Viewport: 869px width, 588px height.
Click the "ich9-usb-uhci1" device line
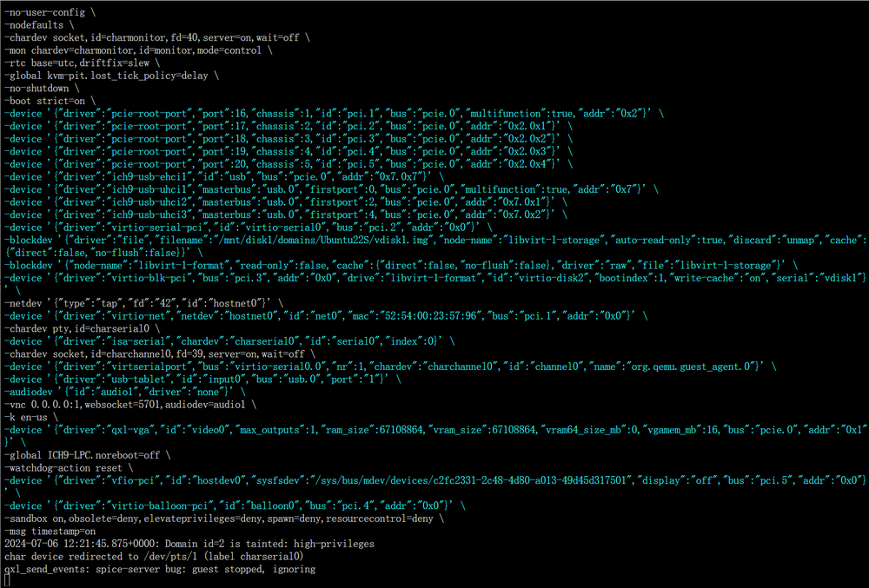coord(331,189)
